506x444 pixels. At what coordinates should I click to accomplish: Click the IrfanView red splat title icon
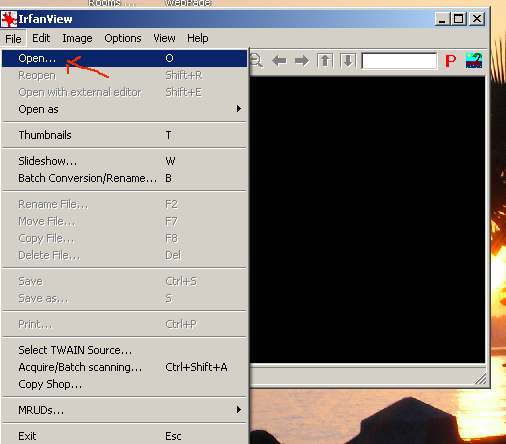pos(9,19)
